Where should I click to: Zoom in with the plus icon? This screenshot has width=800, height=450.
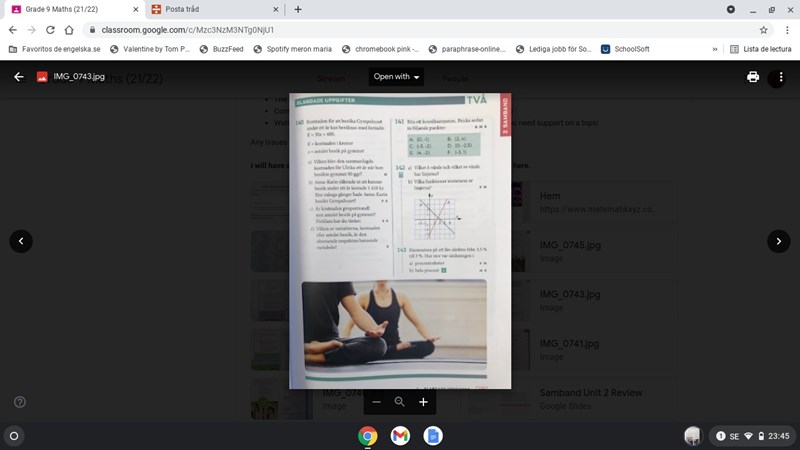(423, 402)
